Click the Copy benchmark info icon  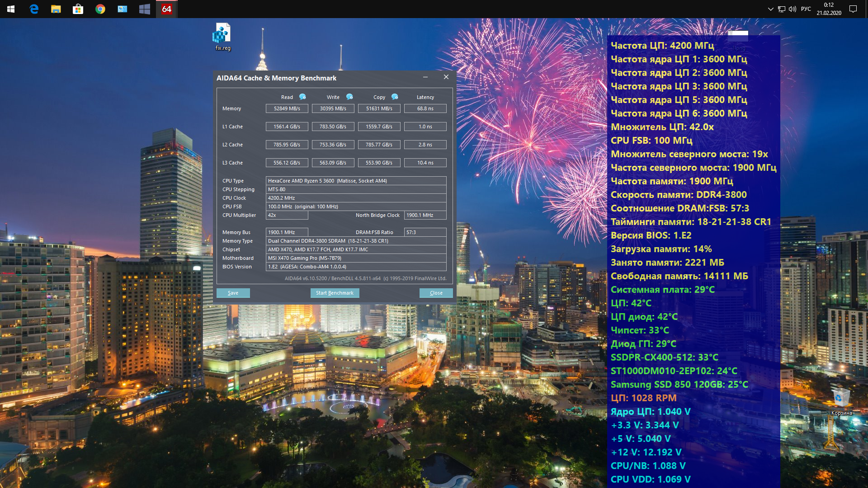395,97
